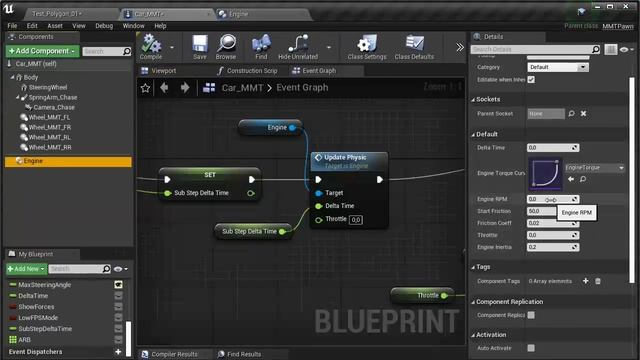Click search icon in My Blueprint panel

(106, 269)
